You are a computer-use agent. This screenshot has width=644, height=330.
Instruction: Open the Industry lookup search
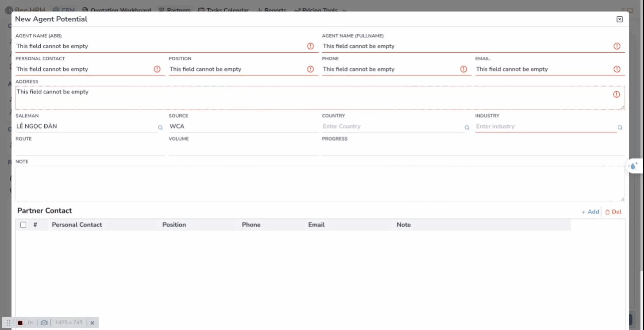click(620, 128)
